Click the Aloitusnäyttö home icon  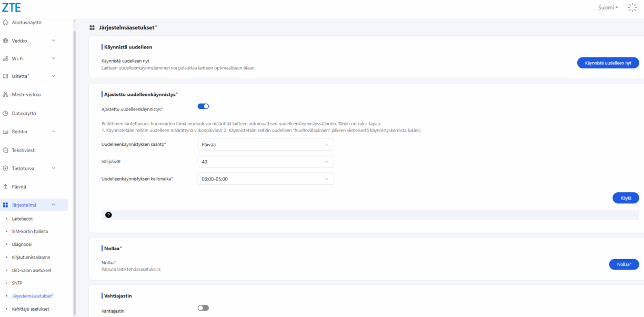[6, 22]
